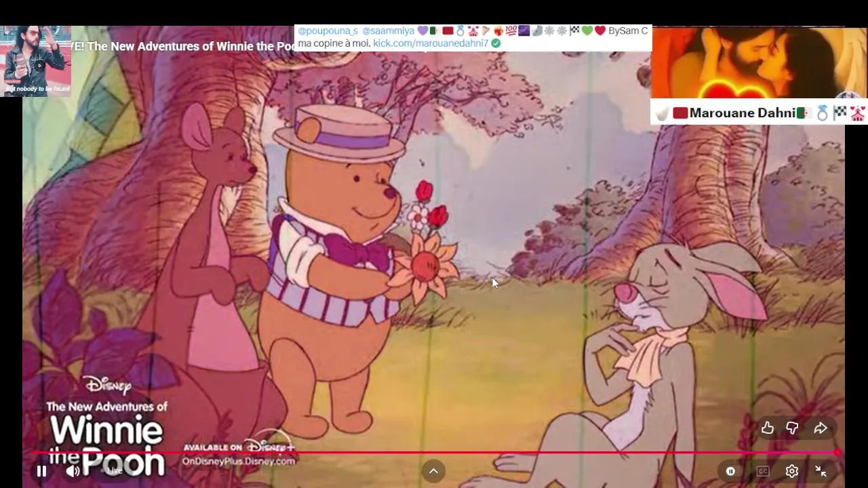Exit fullscreen mode
The height and width of the screenshot is (488, 868).
tap(821, 471)
